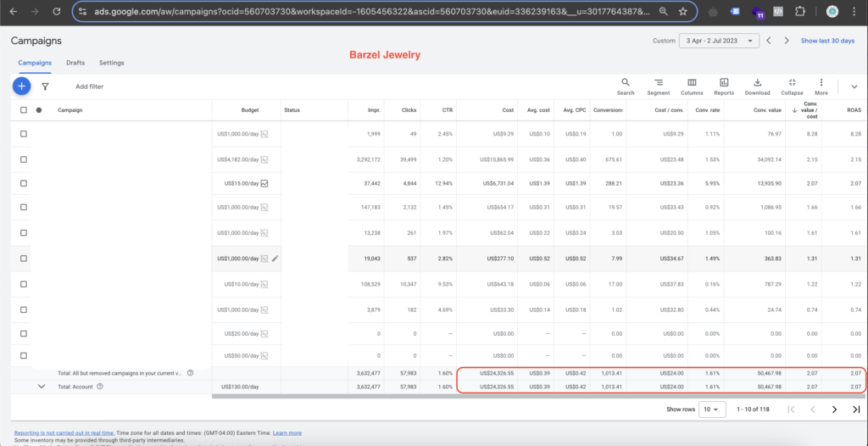Open help icon next to Total: All but removed
Screen dimensions: 868x446
190,373
